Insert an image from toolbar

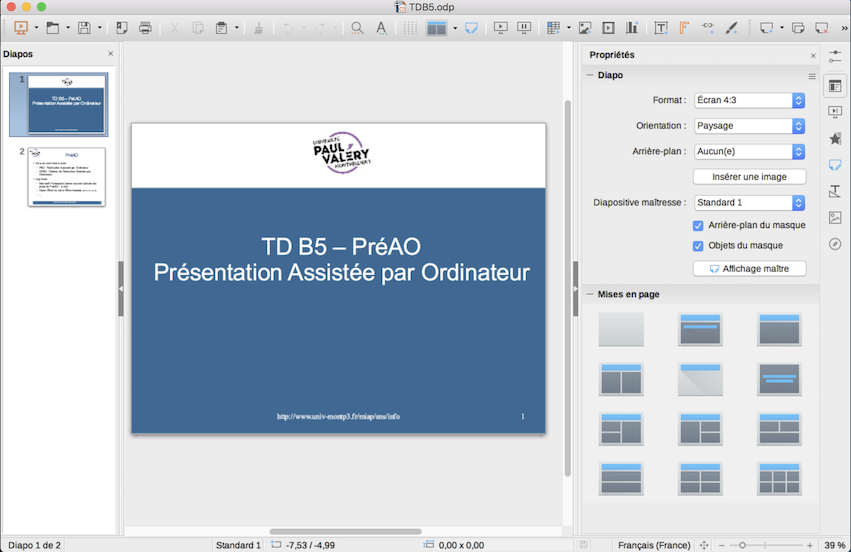[585, 28]
